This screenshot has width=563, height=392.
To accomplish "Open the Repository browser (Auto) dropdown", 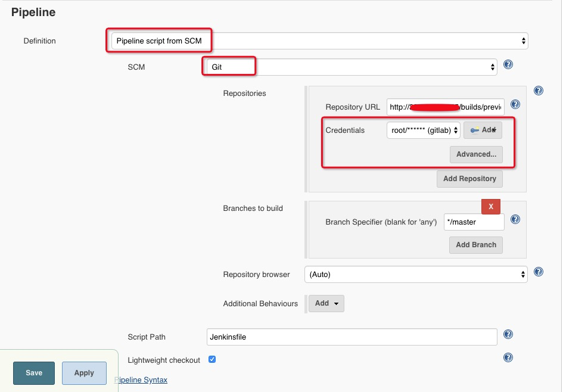I will pos(416,274).
